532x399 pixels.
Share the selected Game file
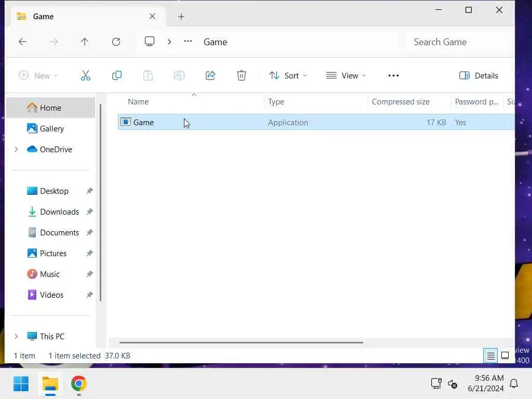coord(210,75)
